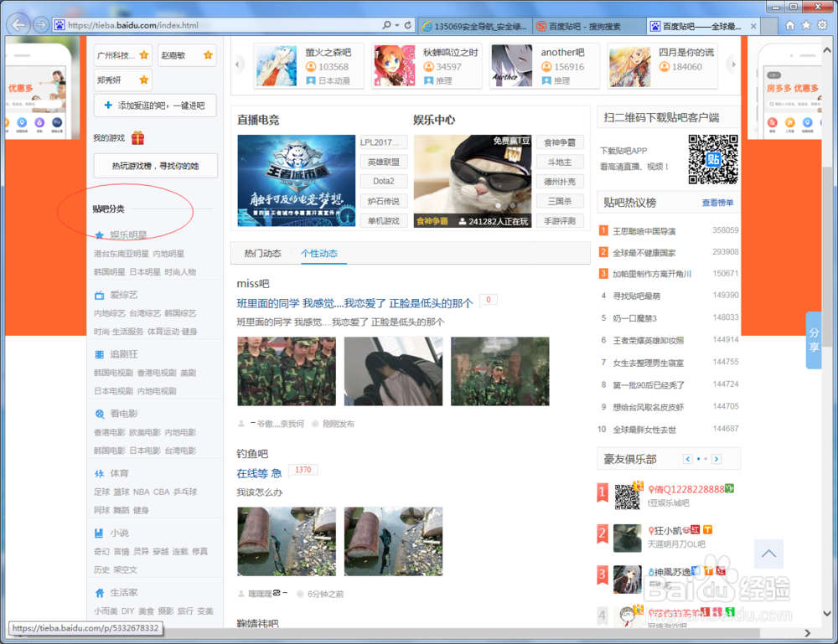The height and width of the screenshot is (644, 838).
Task: Open the browser settings gear icon
Action: tap(822, 25)
